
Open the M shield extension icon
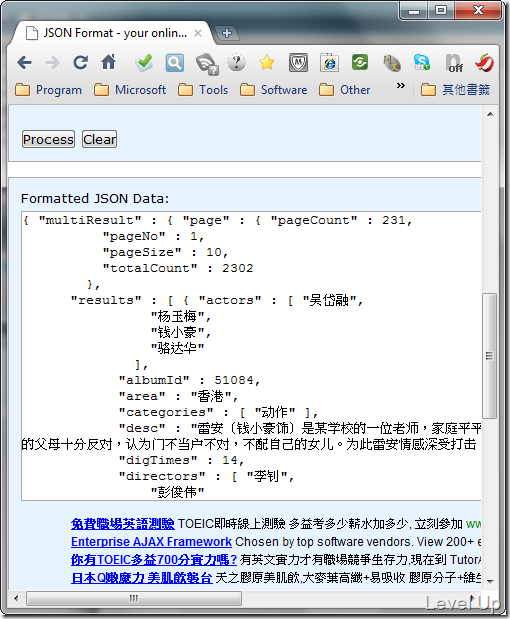pos(298,62)
